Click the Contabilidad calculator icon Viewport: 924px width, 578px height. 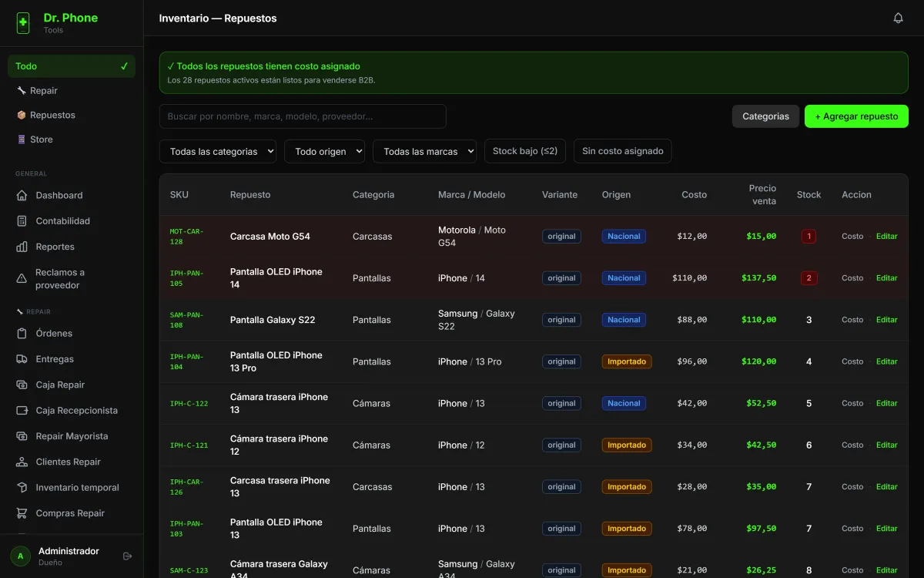pyautogui.click(x=22, y=221)
